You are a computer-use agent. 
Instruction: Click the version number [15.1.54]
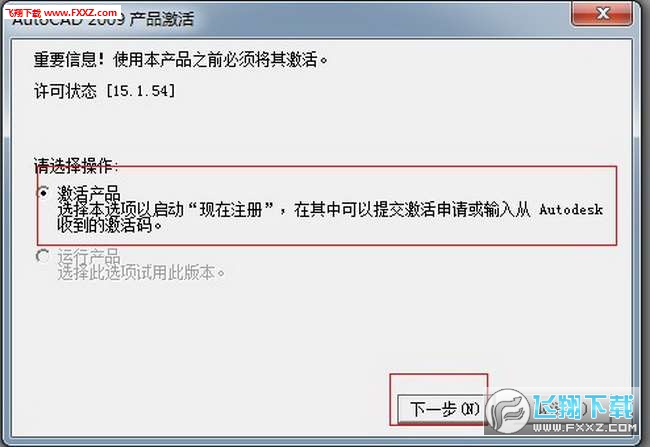click(x=141, y=91)
